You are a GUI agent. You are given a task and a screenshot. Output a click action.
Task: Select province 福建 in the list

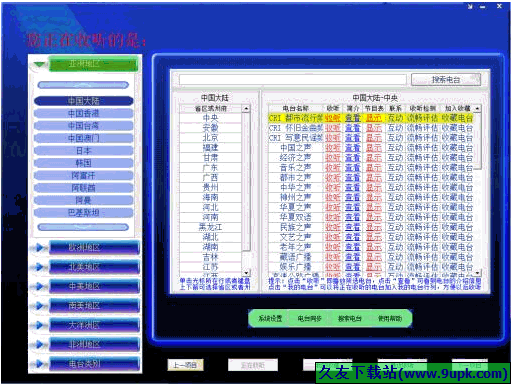click(210, 148)
